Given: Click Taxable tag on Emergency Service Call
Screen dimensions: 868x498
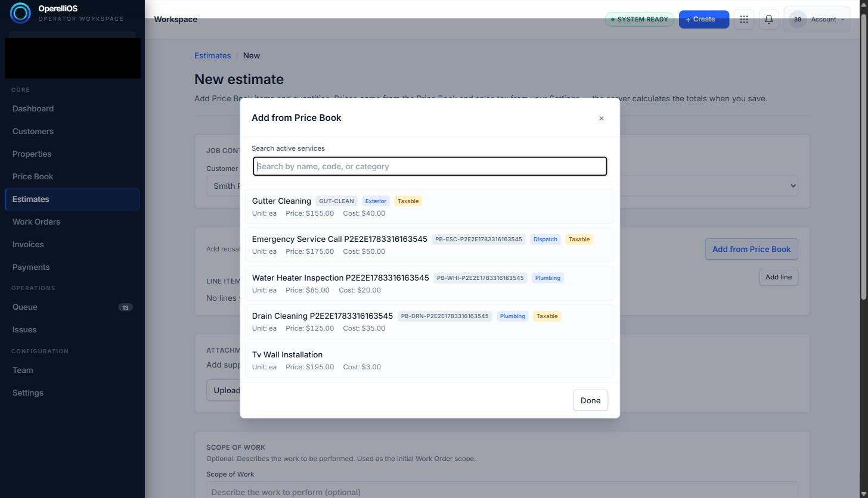Looking at the screenshot, I should [x=579, y=239].
